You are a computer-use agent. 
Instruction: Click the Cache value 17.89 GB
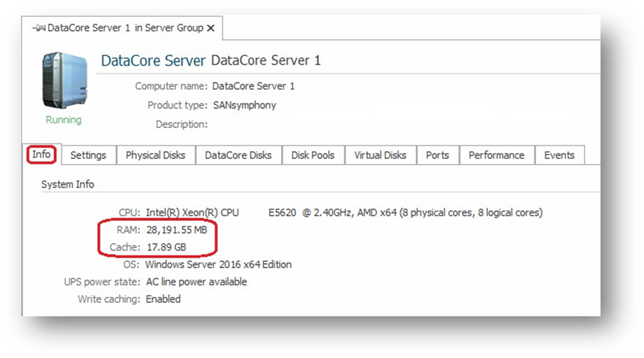(x=166, y=247)
